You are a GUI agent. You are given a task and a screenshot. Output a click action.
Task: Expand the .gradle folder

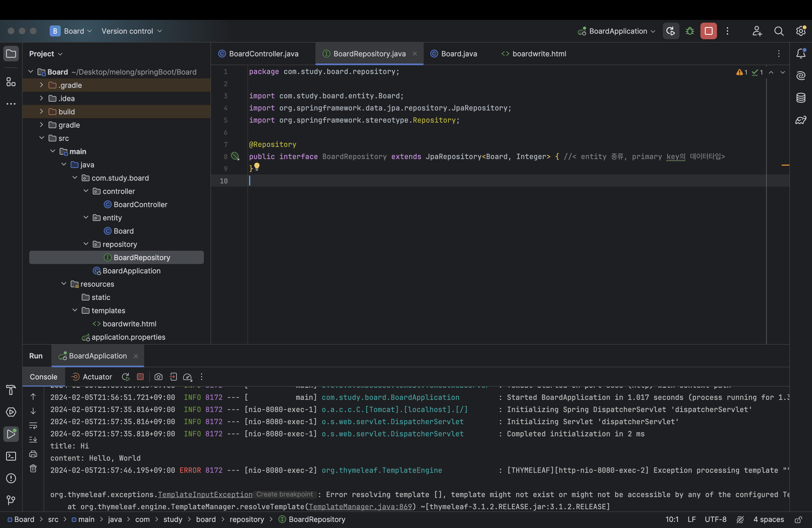coord(42,85)
